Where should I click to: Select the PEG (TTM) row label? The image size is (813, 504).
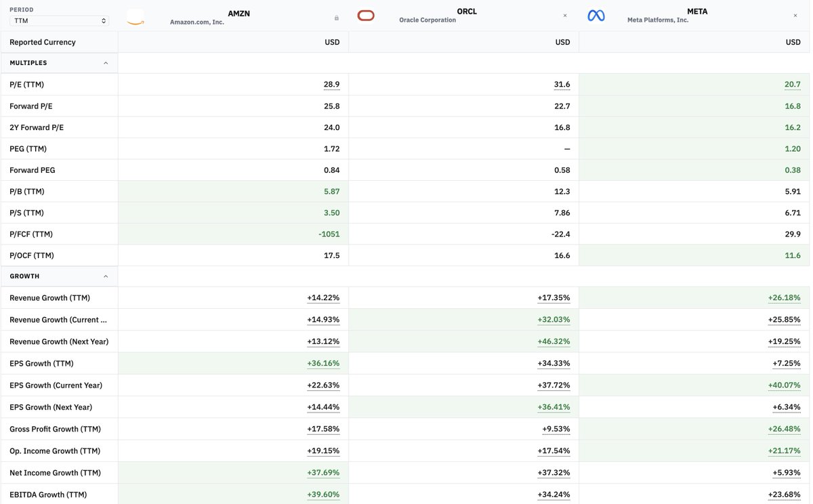(x=28, y=149)
